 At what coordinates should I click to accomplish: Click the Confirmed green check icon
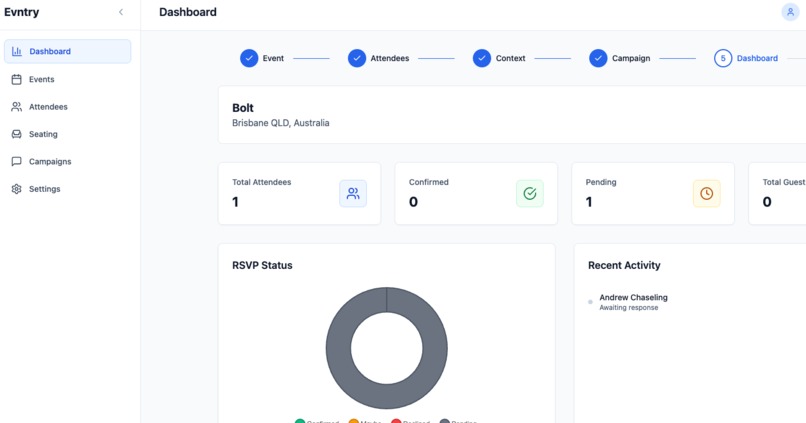click(x=530, y=193)
